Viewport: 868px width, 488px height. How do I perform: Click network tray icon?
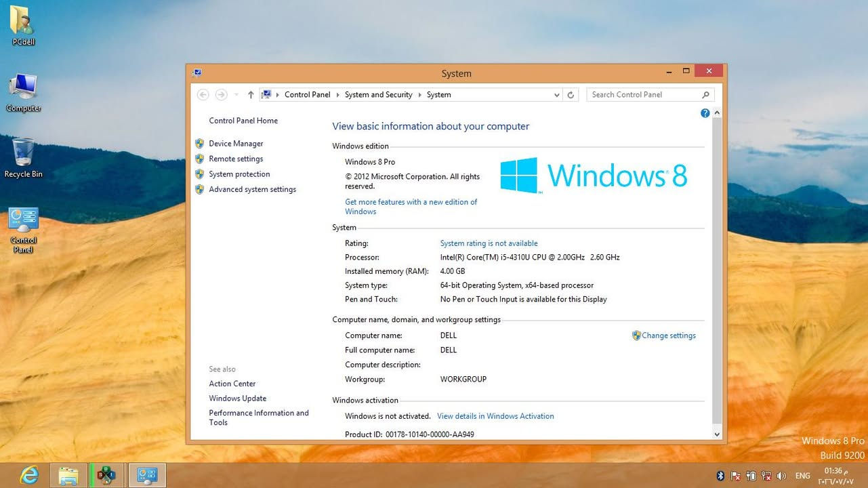766,476
